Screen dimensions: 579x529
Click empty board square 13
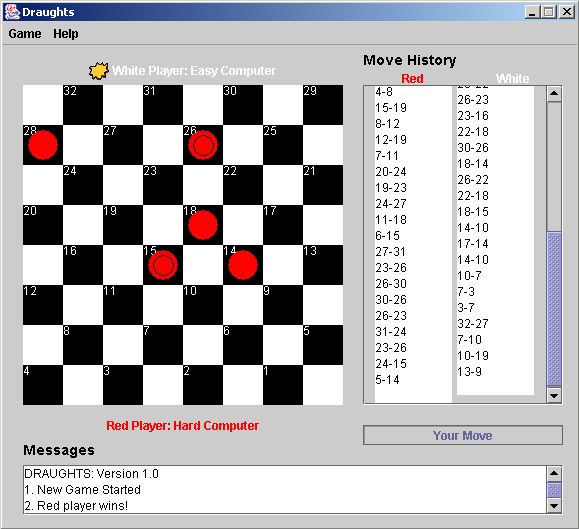[323, 265]
